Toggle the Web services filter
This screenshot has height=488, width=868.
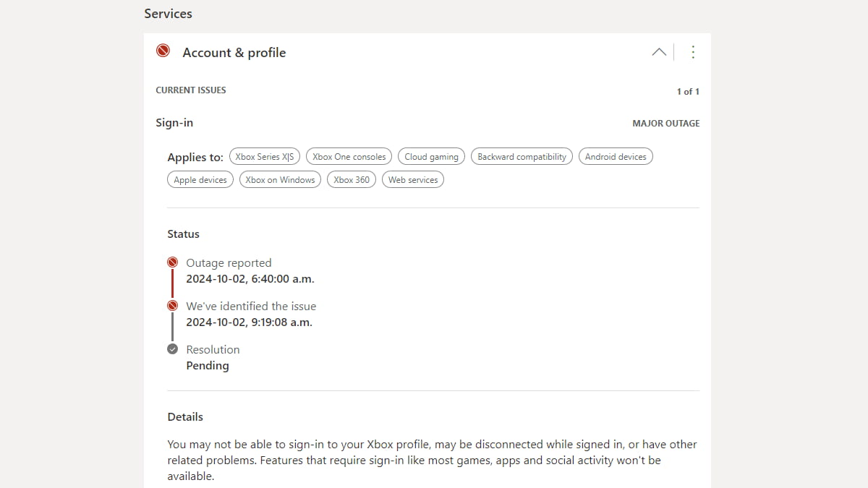[412, 179]
